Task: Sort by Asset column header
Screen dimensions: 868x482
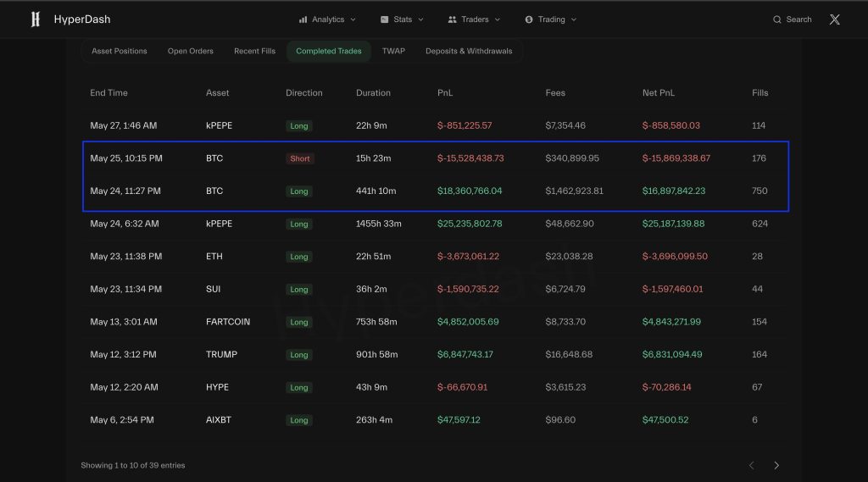Action: (x=218, y=93)
